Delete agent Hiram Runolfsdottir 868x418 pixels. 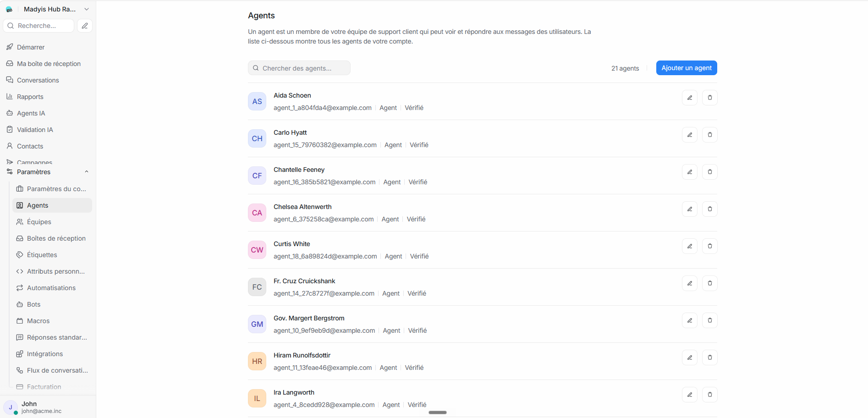[x=710, y=357]
